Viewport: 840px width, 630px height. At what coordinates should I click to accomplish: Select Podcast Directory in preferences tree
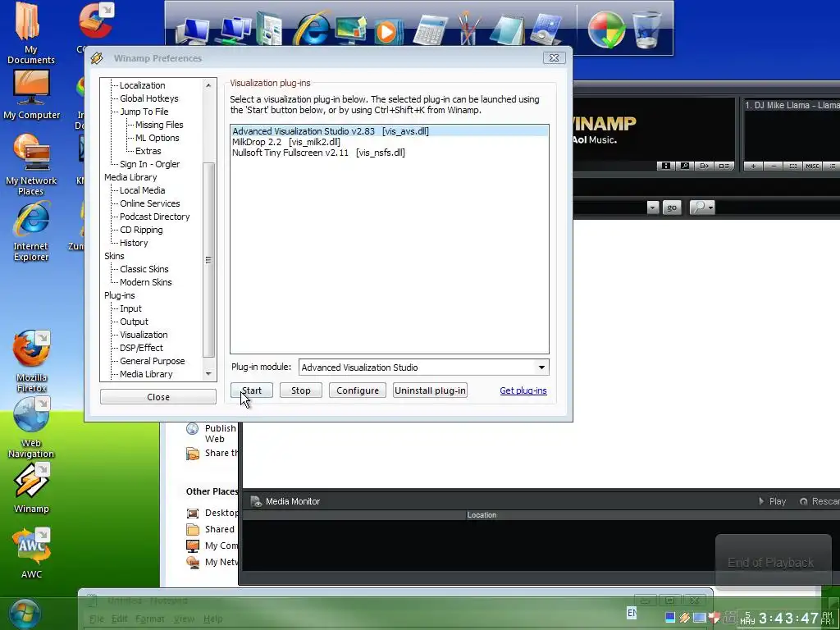pyautogui.click(x=155, y=217)
